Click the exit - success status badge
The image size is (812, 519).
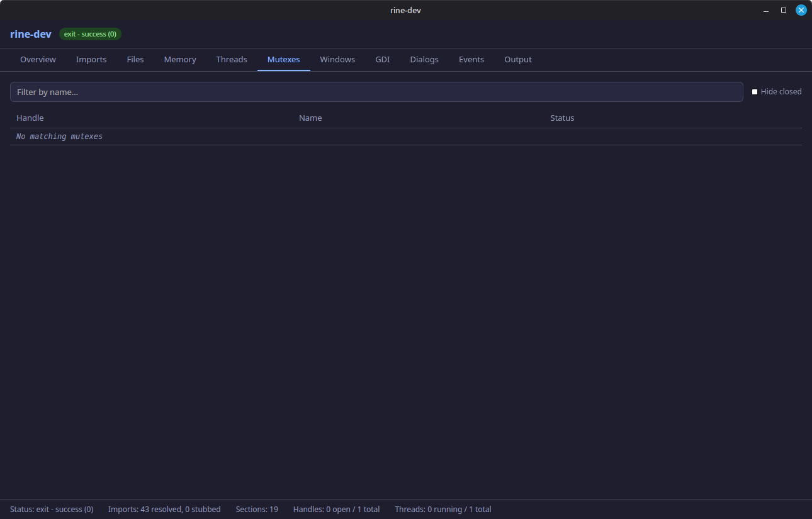[x=90, y=34]
